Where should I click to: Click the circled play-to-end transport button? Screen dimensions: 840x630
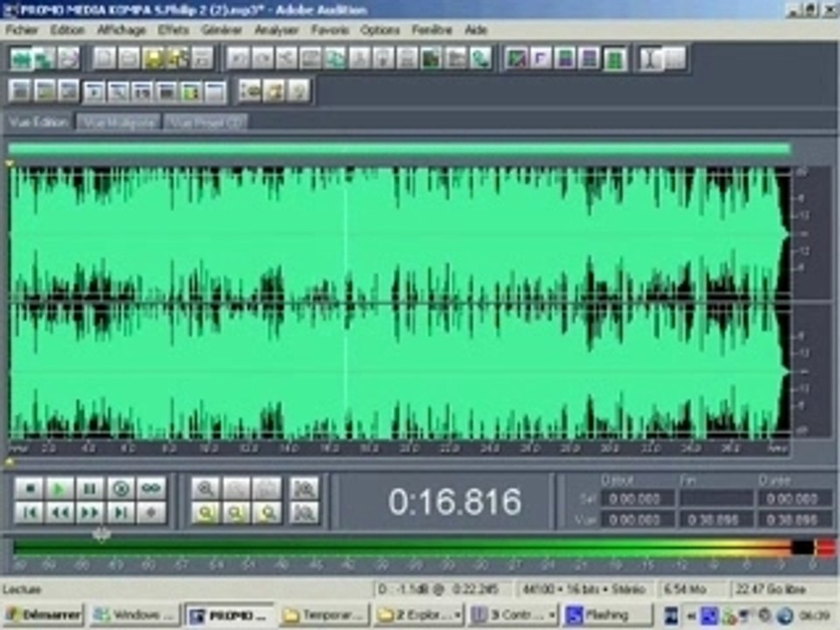[x=121, y=488]
